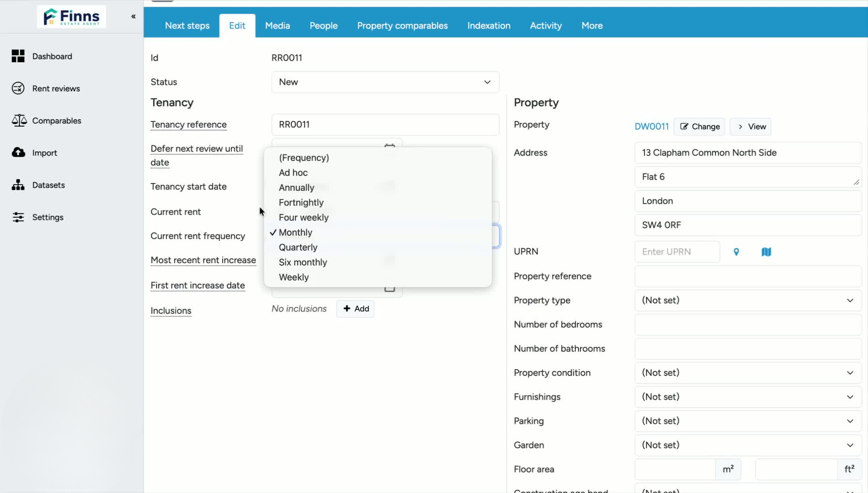This screenshot has height=493, width=868.
Task: Collapse the sidebar with the double-chevron icon
Action: point(133,16)
